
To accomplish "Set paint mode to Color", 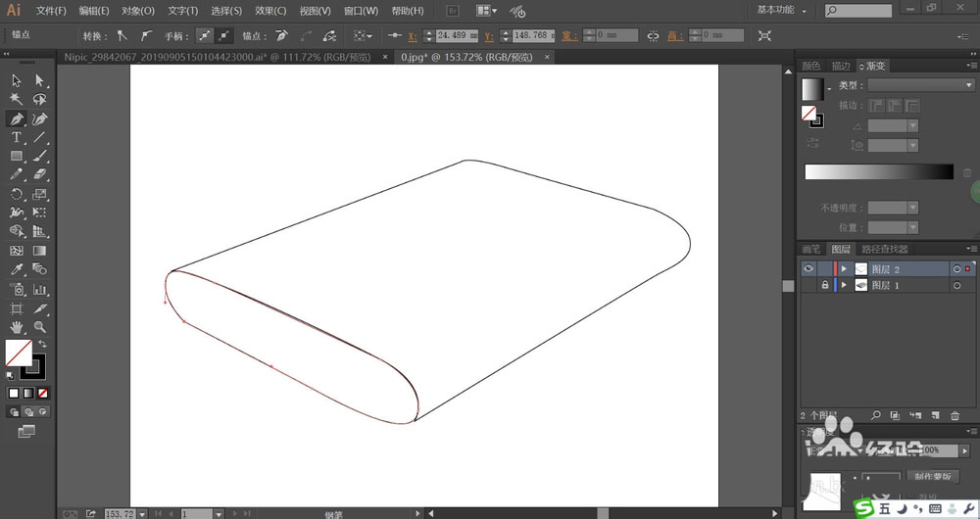I will (x=13, y=394).
